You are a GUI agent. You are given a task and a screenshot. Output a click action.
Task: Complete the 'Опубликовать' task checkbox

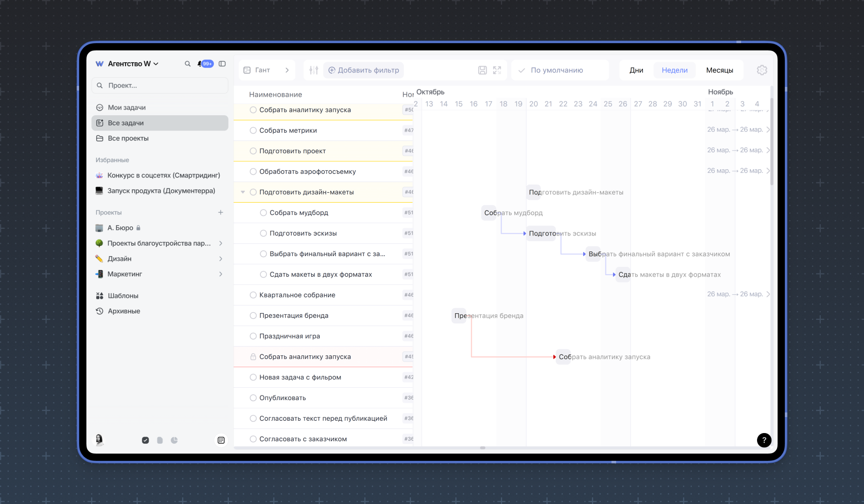[x=253, y=398]
